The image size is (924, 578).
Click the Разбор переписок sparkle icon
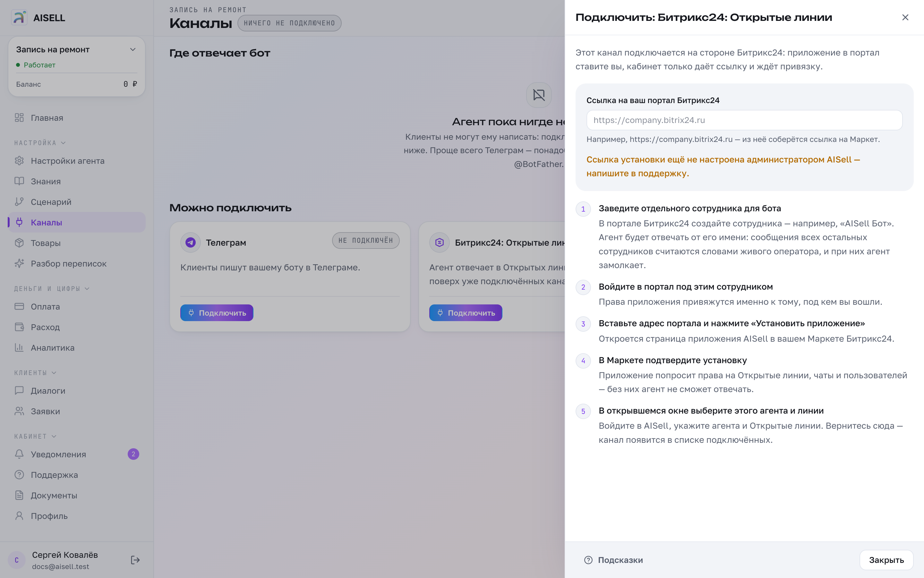[x=19, y=264]
